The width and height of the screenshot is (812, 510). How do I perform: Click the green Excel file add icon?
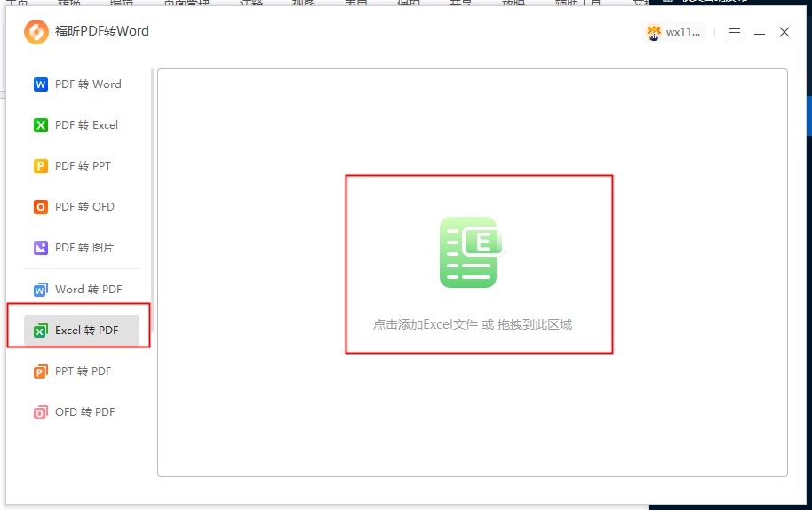pyautogui.click(x=471, y=252)
